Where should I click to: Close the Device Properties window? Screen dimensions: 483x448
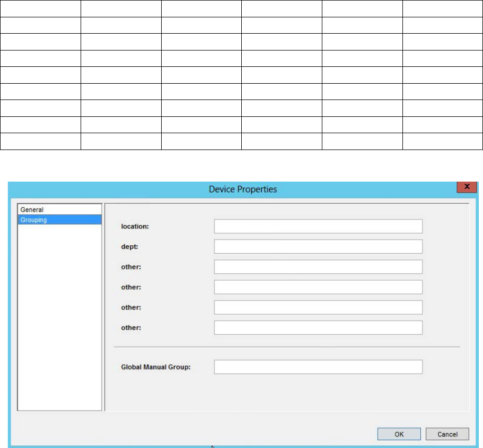467,187
